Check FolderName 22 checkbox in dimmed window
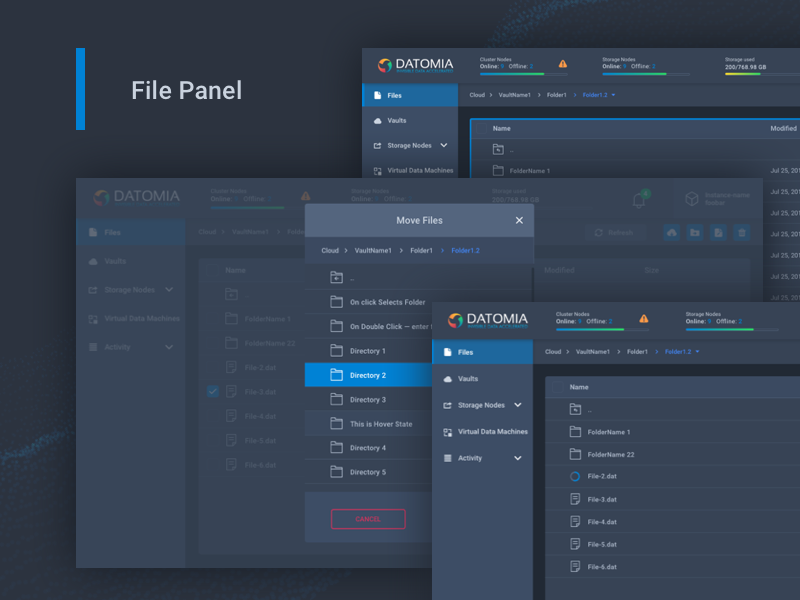Viewport: 800px width, 600px height. (213, 343)
